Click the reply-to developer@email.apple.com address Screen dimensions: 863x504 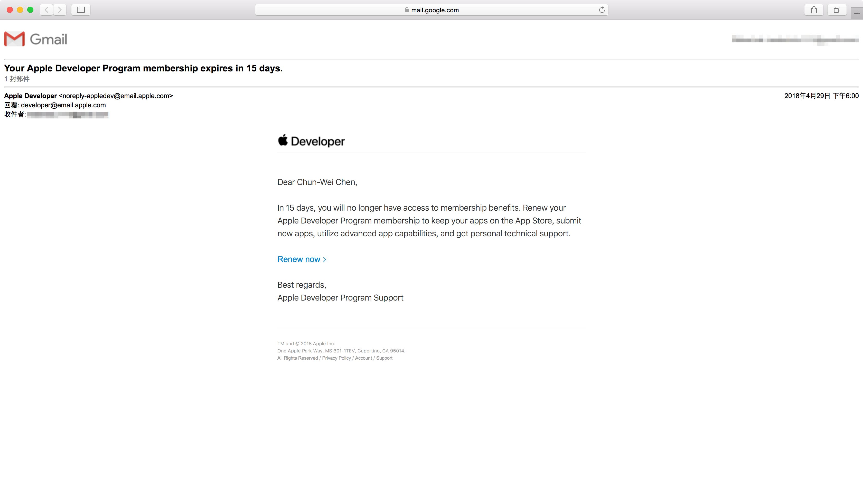pos(63,105)
